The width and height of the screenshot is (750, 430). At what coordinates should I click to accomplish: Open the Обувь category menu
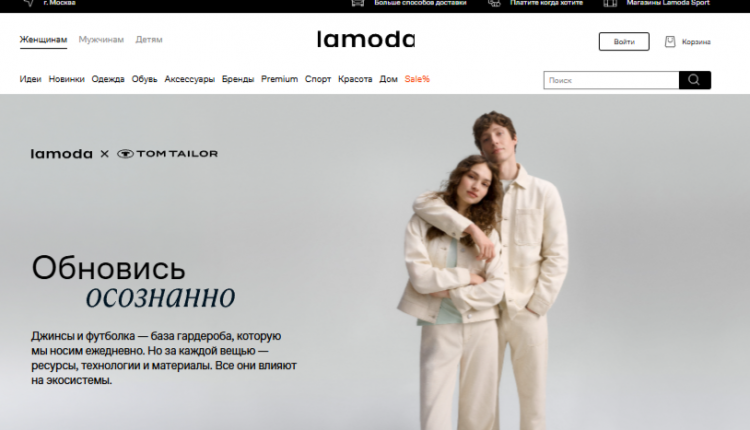[144, 79]
